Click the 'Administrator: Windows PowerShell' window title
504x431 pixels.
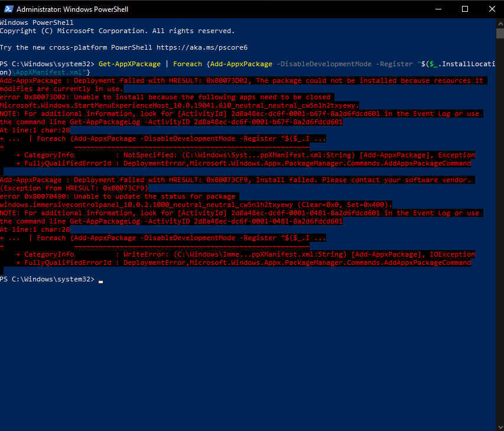coord(72,9)
